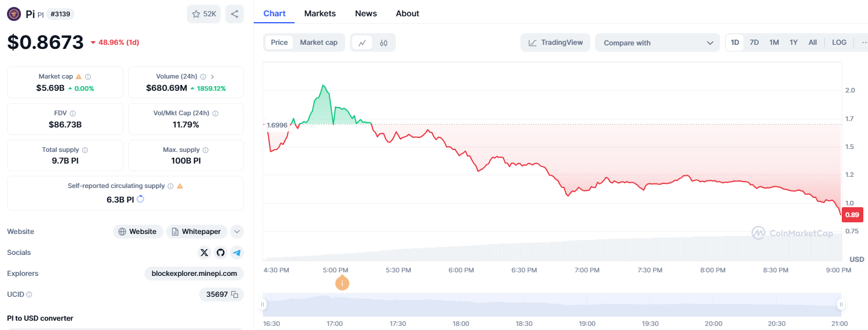Click Total supply info icon
This screenshot has height=330, width=868.
(85, 150)
